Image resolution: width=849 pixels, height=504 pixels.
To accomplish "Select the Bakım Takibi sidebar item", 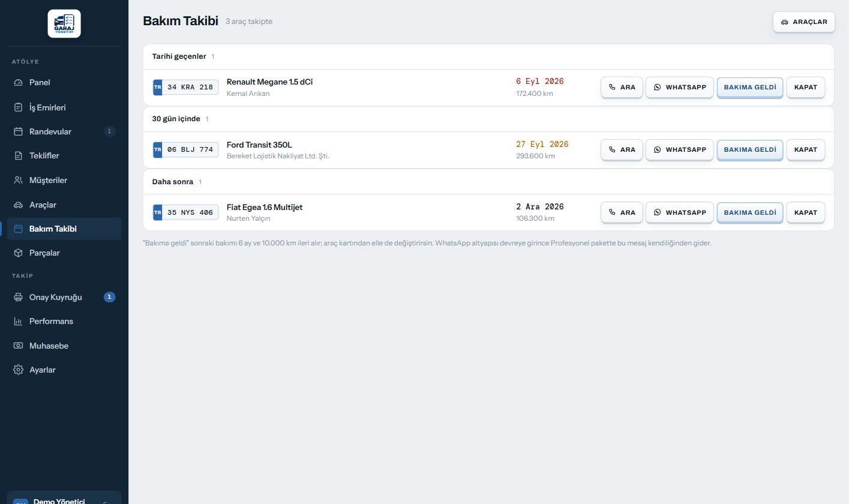I will click(x=64, y=229).
